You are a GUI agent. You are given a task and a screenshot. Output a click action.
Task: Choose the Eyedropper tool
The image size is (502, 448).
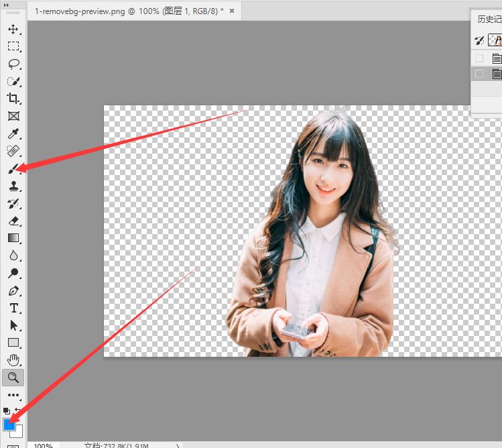[x=13, y=133]
